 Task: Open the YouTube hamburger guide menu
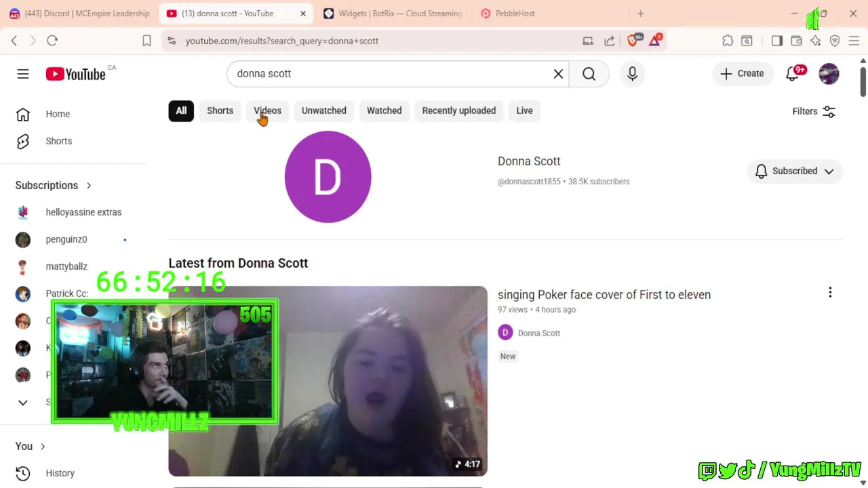pos(23,74)
